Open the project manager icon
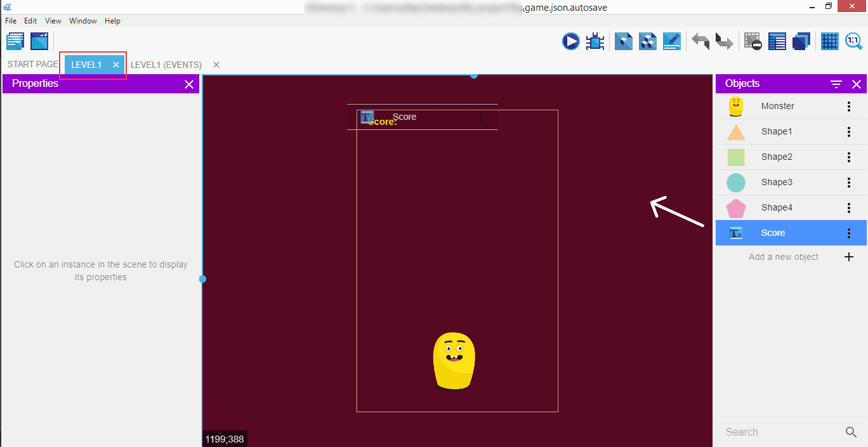868x447 pixels. click(15, 42)
